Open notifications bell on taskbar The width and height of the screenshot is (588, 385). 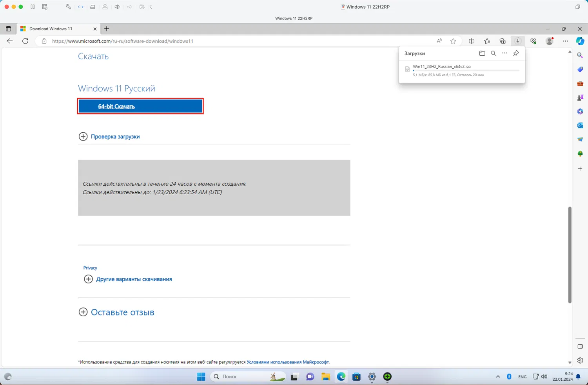[x=578, y=377]
